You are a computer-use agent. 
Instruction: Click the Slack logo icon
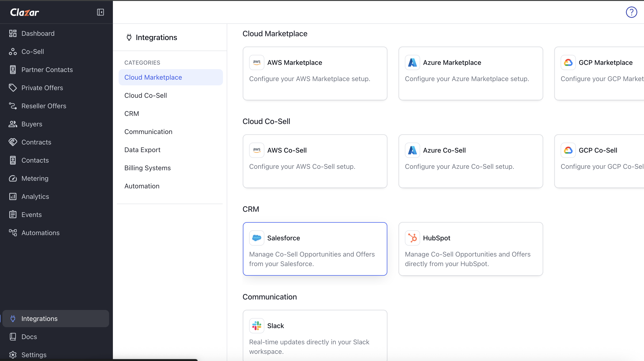pyautogui.click(x=257, y=326)
